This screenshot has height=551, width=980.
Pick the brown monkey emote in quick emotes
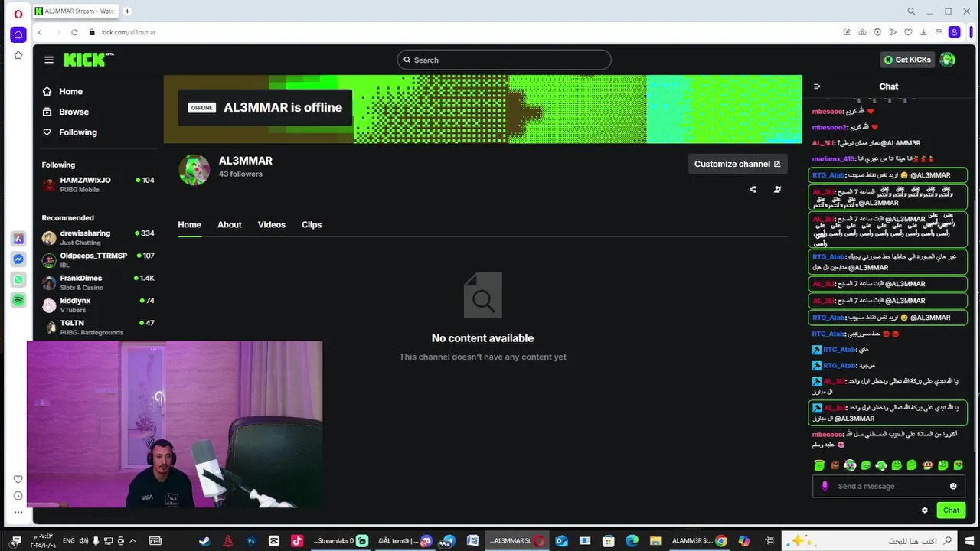click(x=927, y=465)
